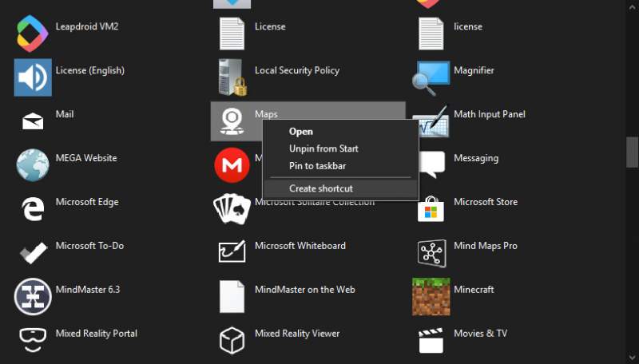The height and width of the screenshot is (364, 639).
Task: Click the Microsoft Whiteboard label
Action: tap(300, 246)
